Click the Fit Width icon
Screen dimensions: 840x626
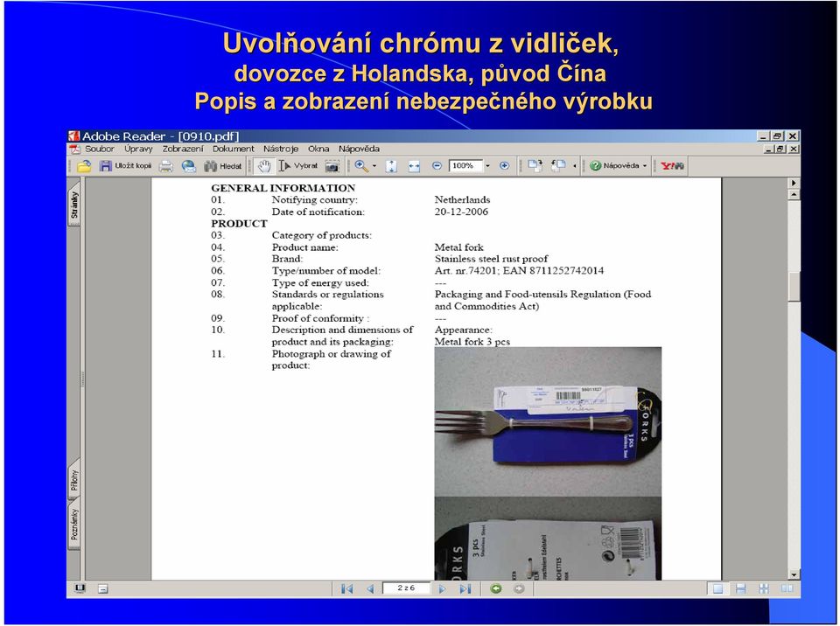coord(414,166)
